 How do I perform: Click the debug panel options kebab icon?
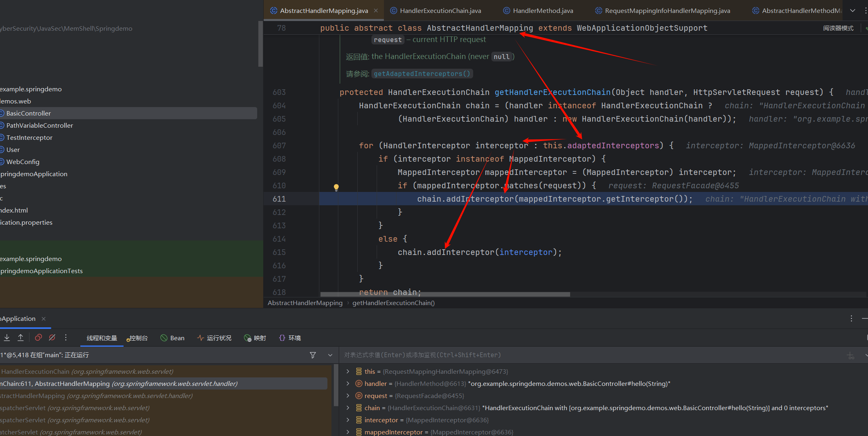click(851, 318)
